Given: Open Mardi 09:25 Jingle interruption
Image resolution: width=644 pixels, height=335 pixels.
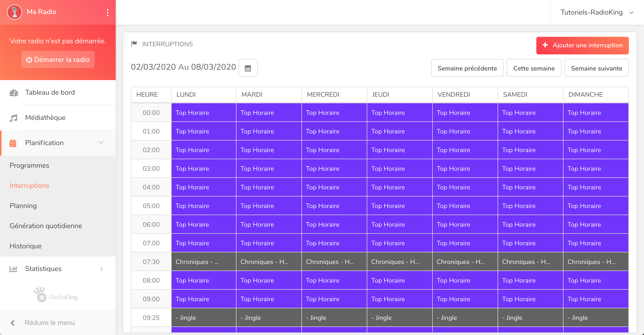Looking at the screenshot, I should coord(269,318).
